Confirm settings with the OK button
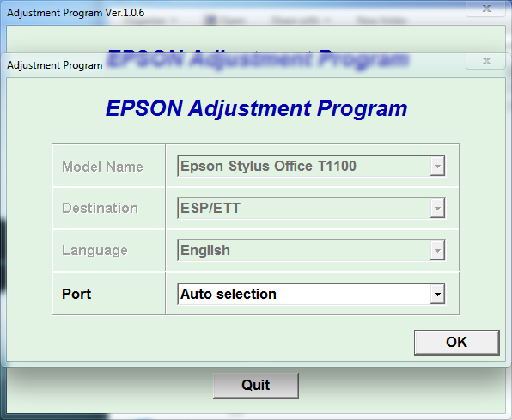The width and height of the screenshot is (512, 420). point(456,343)
